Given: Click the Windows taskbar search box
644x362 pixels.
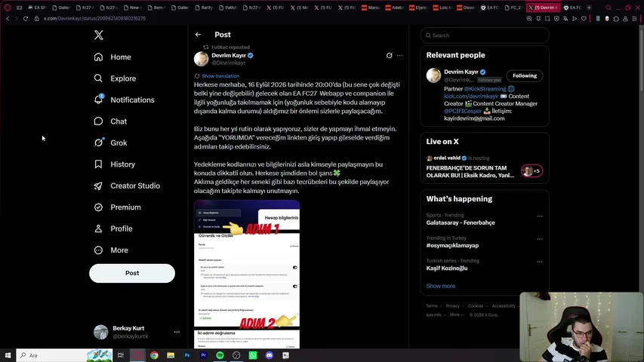Looking at the screenshot, I should [x=64, y=355].
